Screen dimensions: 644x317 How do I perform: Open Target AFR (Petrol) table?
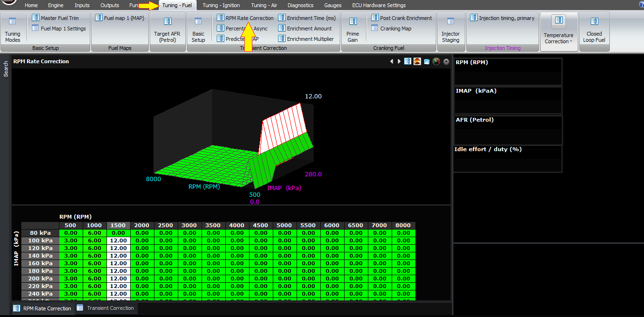[168, 30]
